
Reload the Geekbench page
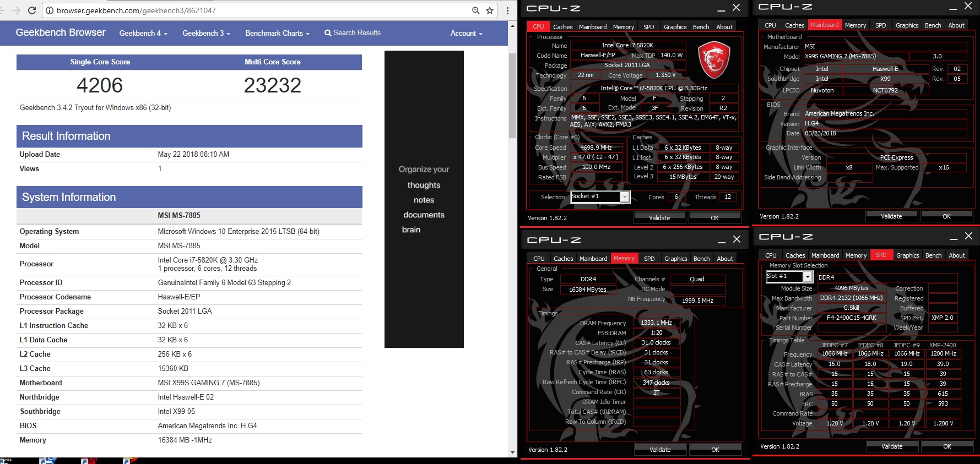point(32,10)
